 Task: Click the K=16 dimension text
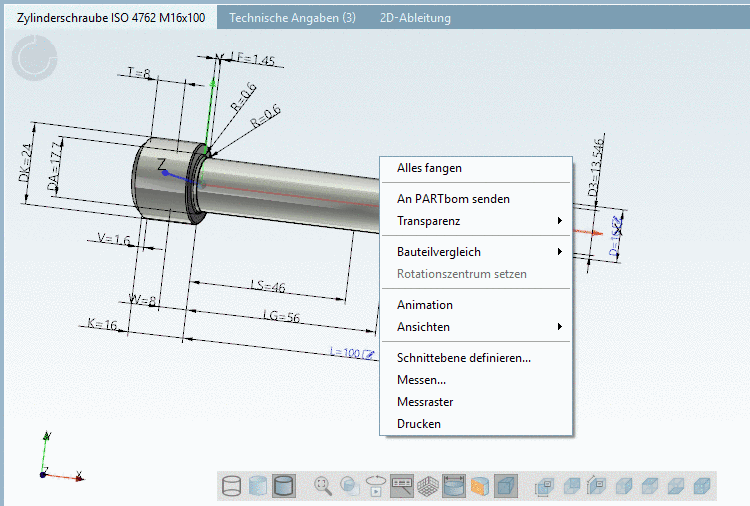coord(102,324)
